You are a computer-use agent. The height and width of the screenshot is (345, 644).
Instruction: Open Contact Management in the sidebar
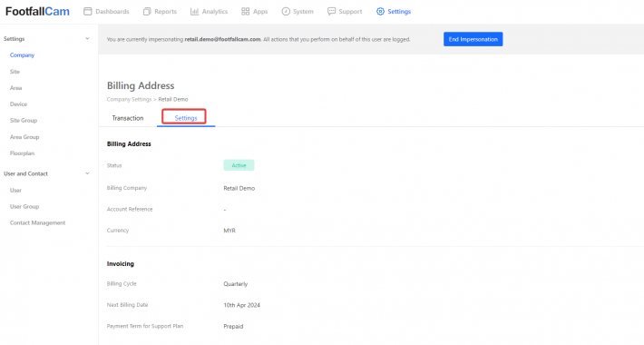click(x=38, y=222)
